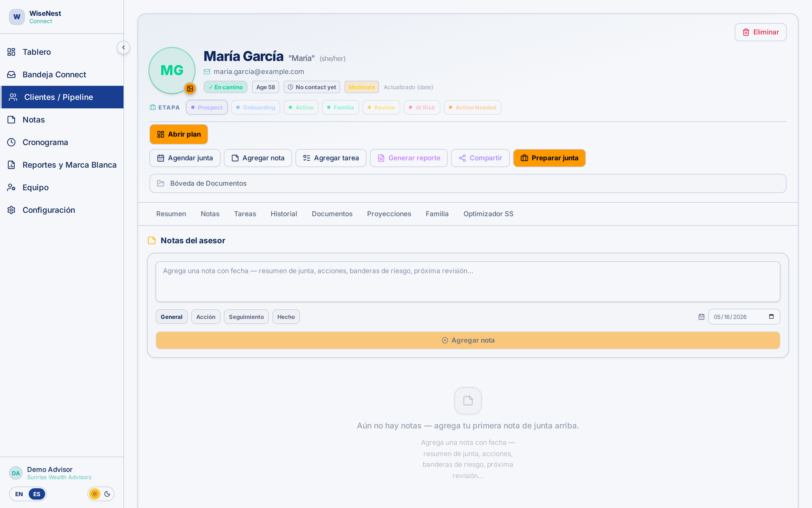
Task: Collapse the sidebar with chevron button
Action: coord(123,47)
